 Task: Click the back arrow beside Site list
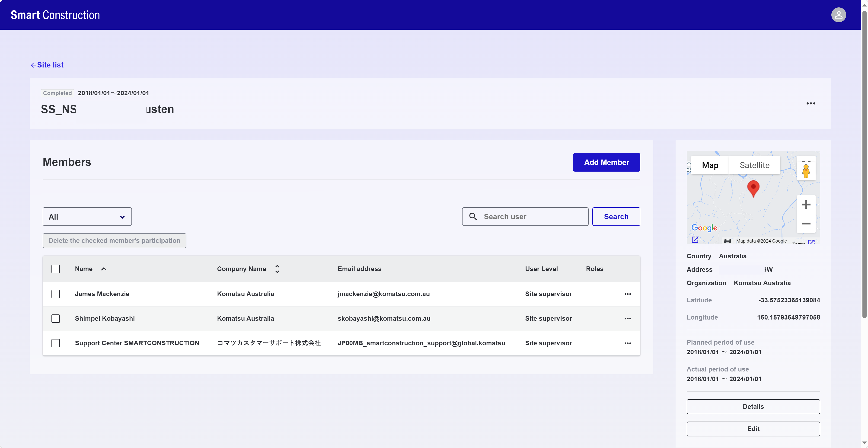(33, 65)
